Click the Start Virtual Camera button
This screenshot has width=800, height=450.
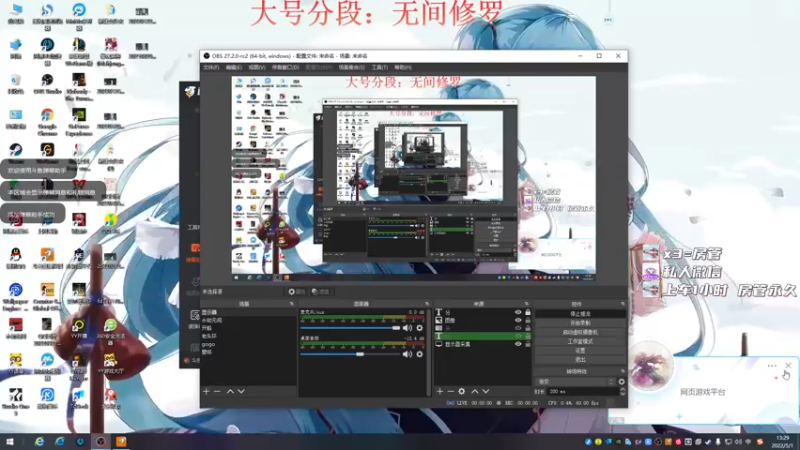pyautogui.click(x=580, y=332)
